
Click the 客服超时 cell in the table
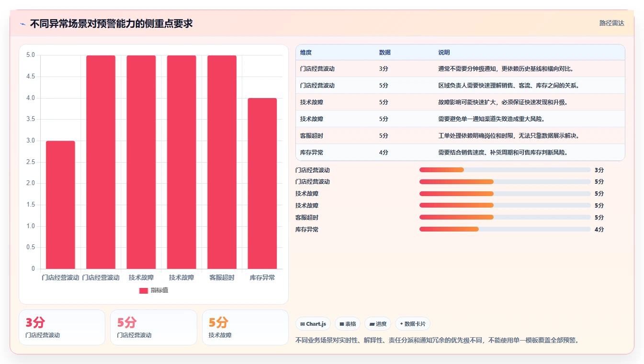point(312,136)
